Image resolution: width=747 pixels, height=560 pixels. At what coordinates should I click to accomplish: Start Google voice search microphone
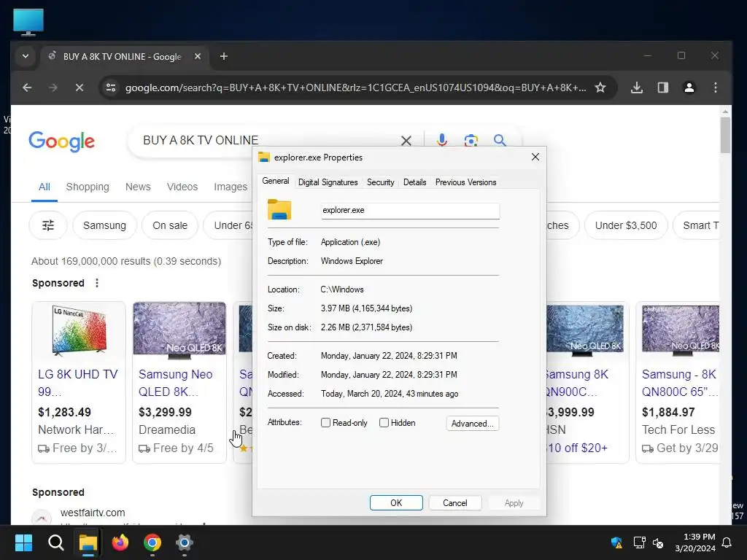point(441,140)
